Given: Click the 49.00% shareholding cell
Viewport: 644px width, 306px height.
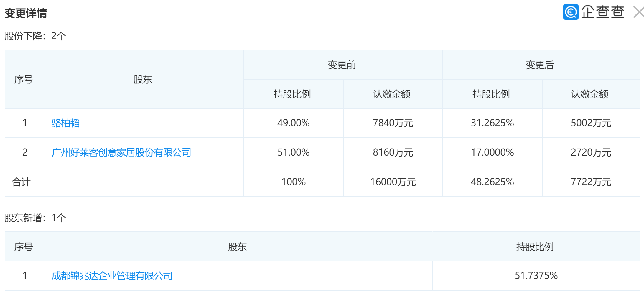Looking at the screenshot, I should click(293, 123).
